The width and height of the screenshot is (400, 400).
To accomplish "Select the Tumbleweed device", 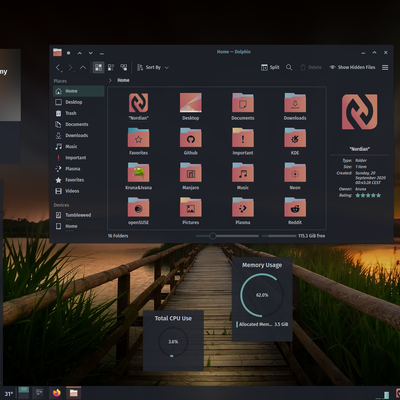I will pos(79,215).
